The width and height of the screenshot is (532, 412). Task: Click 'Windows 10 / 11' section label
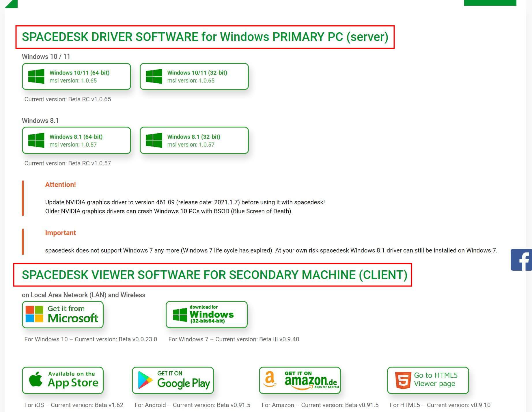coord(46,57)
